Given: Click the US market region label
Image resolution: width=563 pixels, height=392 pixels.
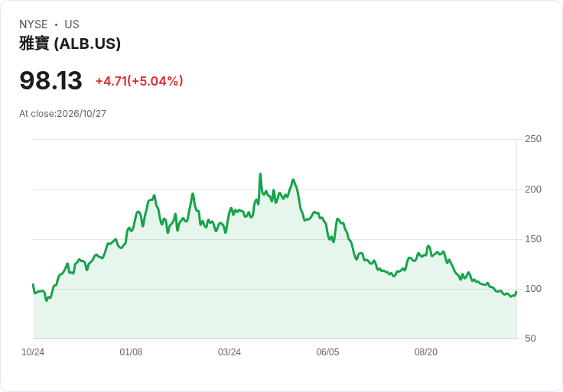Looking at the screenshot, I should click(x=72, y=24).
